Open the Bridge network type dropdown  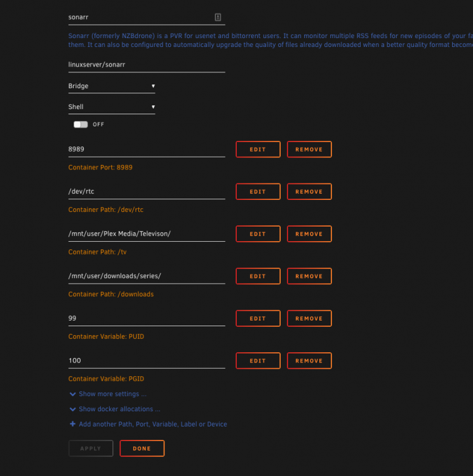pos(112,86)
